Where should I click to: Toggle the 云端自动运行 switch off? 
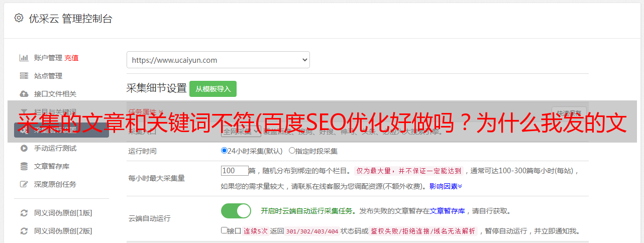236,211
